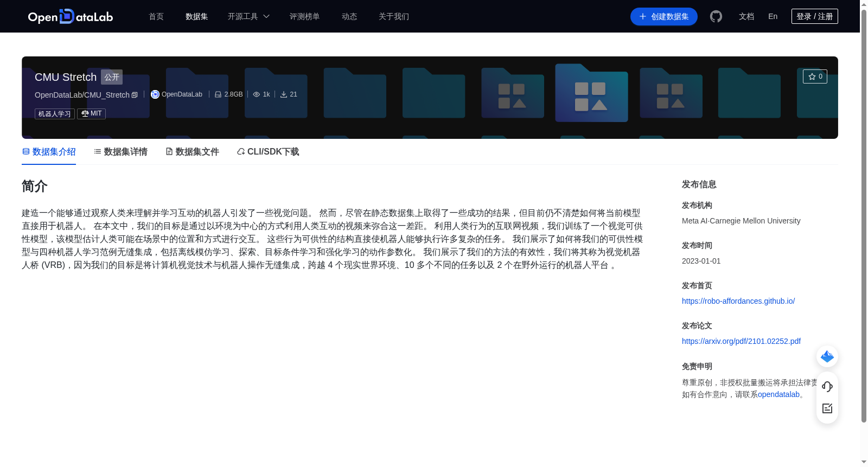Open robo-affordances.github.io homepage link
Viewport: 868px width, 467px height.
pos(738,301)
